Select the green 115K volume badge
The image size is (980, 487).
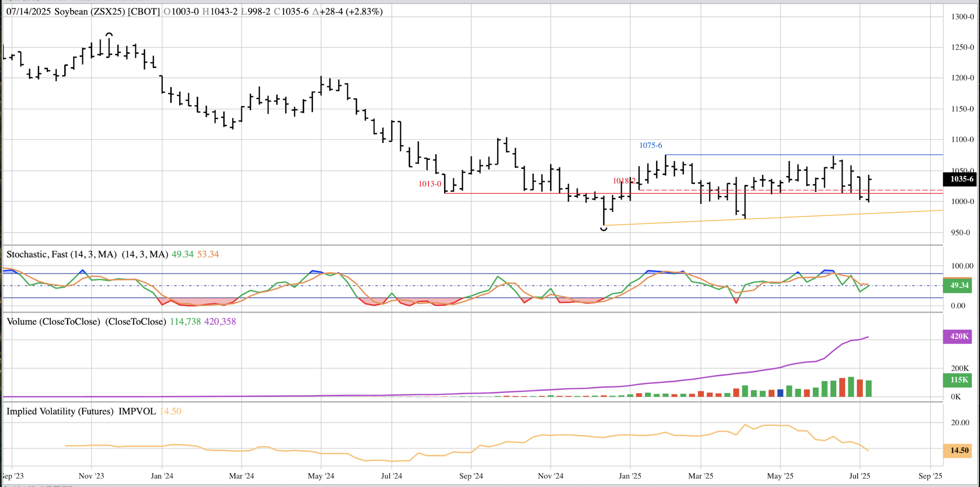957,380
